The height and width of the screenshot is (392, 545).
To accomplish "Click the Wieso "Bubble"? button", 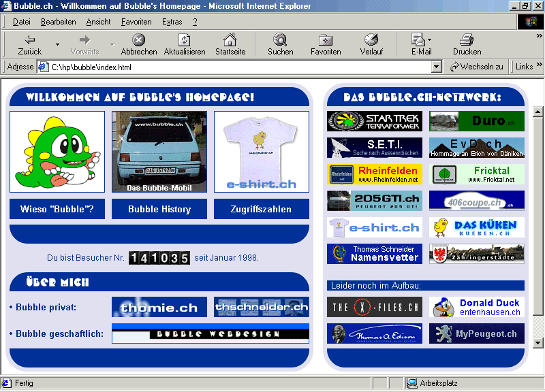I will coord(57,210).
